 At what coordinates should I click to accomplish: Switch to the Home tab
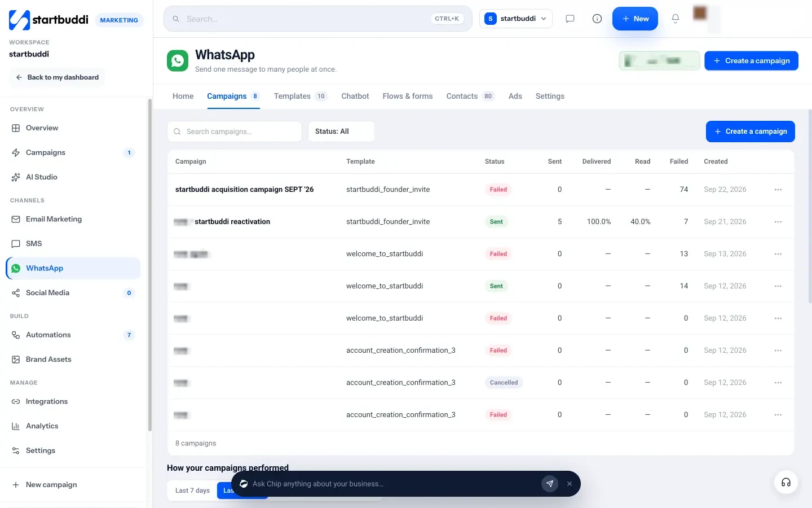coord(183,97)
